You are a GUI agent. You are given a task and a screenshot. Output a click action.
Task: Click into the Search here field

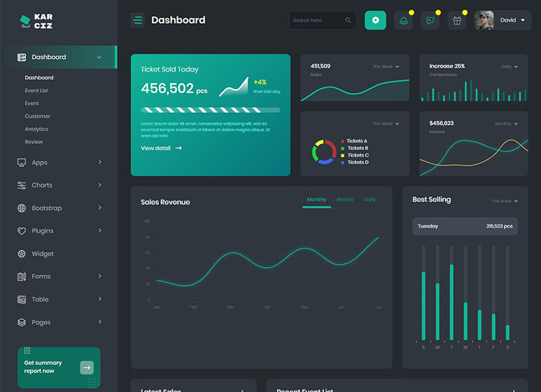[316, 20]
